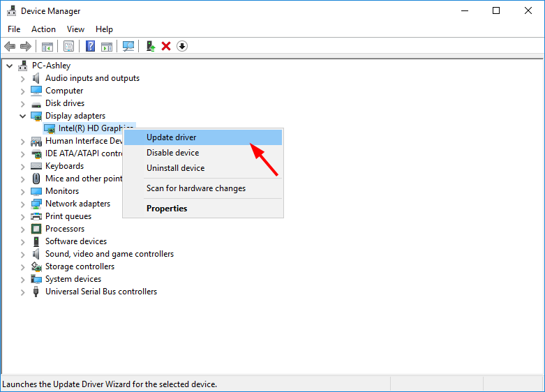The image size is (545, 392).
Task: Click the Update device driver toolbar icon
Action: pyautogui.click(x=150, y=46)
